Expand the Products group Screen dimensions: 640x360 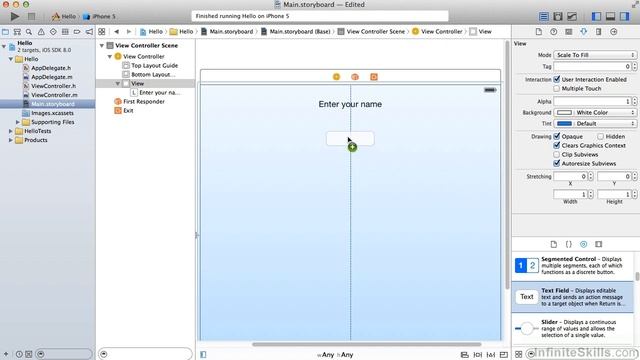pyautogui.click(x=11, y=140)
